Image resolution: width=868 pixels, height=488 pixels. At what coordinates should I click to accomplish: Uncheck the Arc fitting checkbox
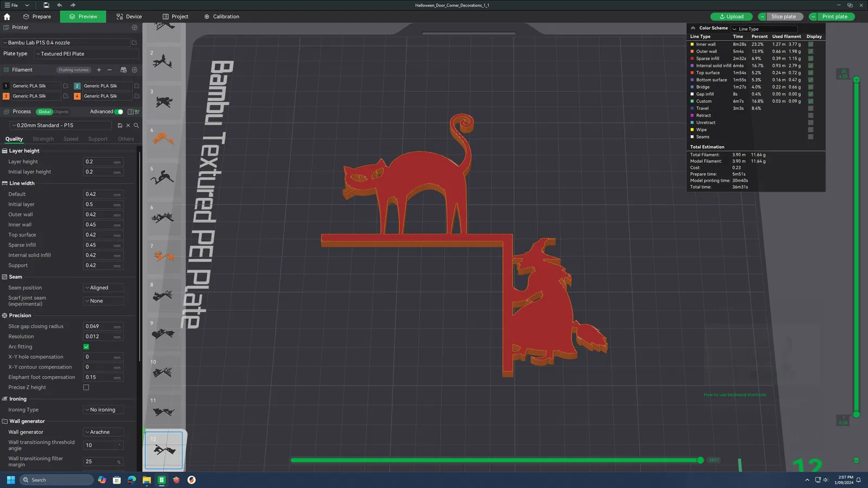(86, 347)
